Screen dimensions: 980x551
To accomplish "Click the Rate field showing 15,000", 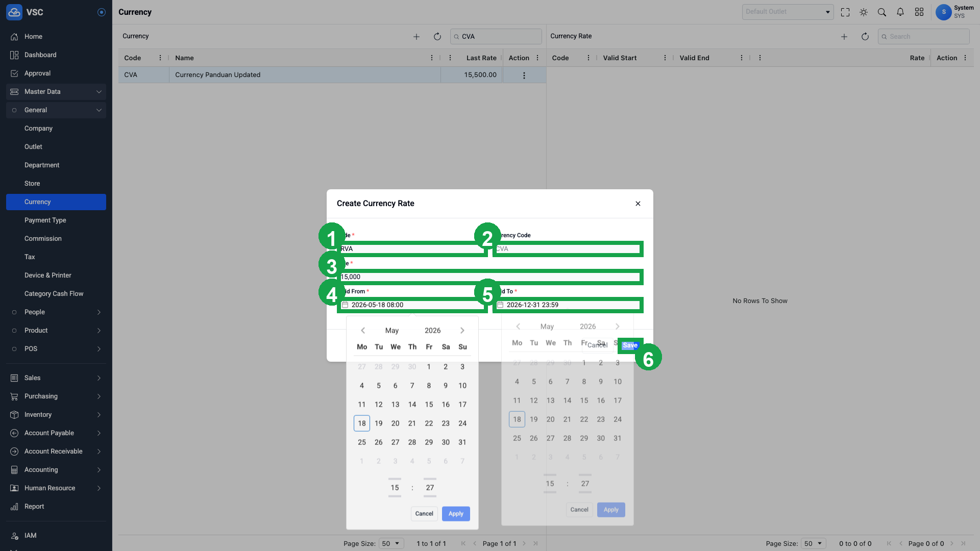I will point(490,277).
